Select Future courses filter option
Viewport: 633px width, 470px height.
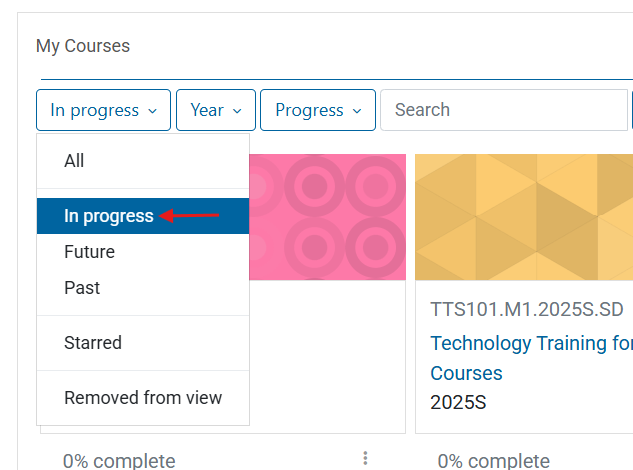89,252
